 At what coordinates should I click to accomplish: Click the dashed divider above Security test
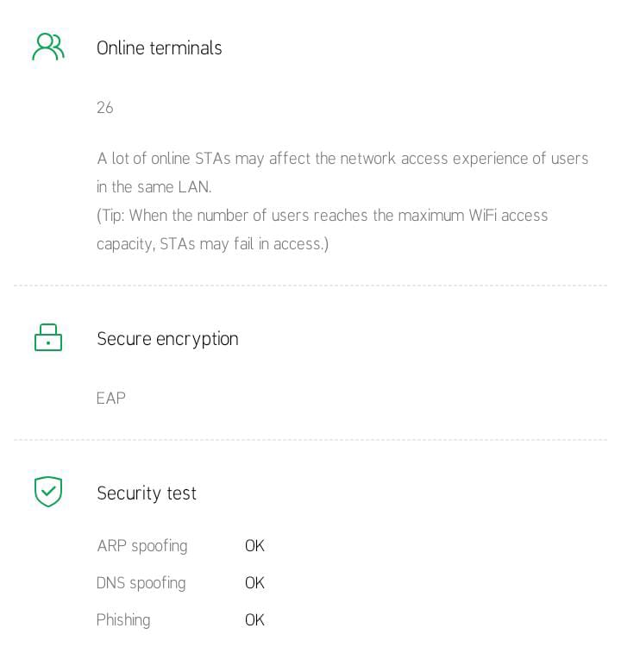[310, 440]
